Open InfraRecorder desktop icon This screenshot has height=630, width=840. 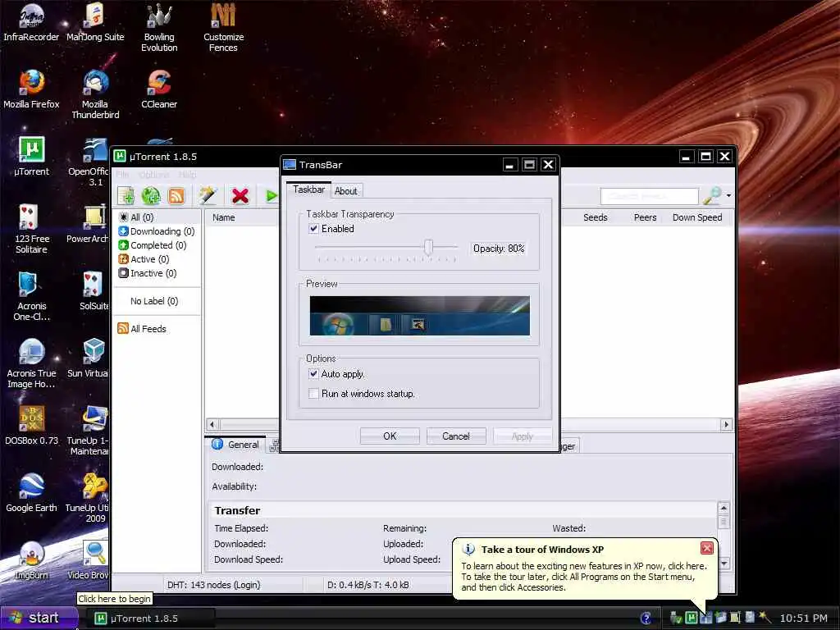tap(31, 22)
